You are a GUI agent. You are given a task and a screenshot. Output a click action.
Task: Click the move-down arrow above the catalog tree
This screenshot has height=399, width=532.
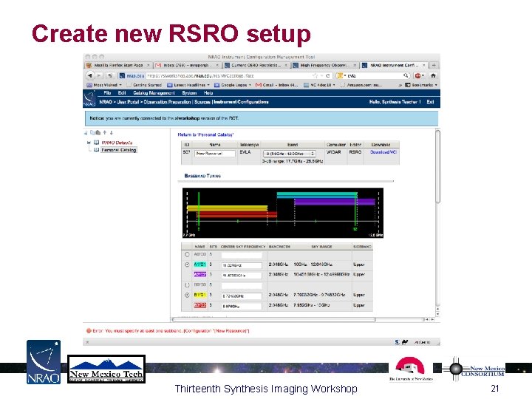click(x=111, y=133)
